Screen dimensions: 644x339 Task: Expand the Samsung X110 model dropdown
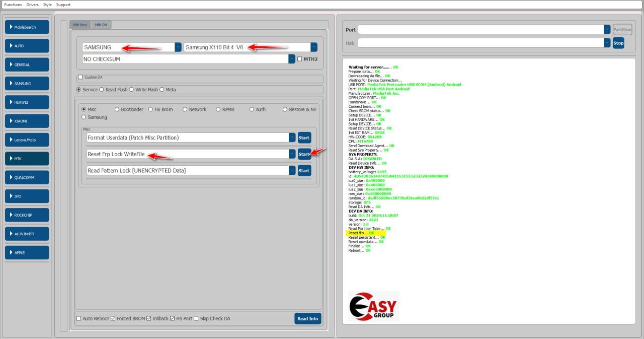pyautogui.click(x=314, y=47)
